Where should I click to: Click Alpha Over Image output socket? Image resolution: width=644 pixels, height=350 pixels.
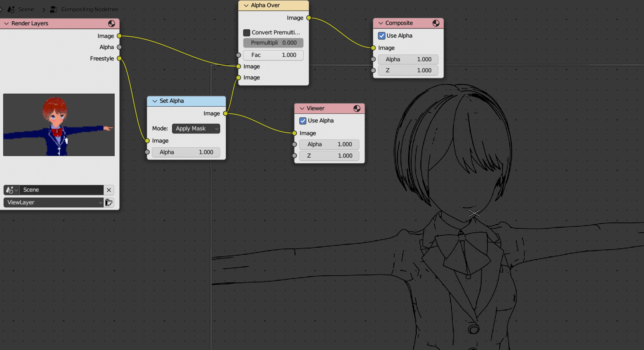pyautogui.click(x=309, y=18)
